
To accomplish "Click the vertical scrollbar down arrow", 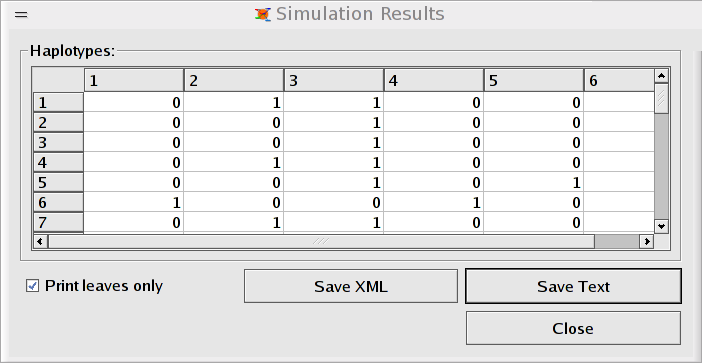I will click(661, 226).
